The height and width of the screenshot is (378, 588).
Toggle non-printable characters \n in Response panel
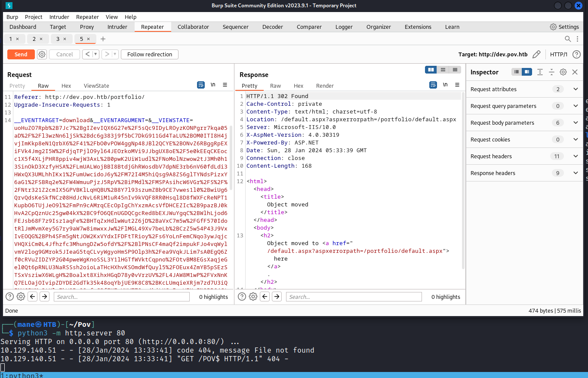click(445, 85)
